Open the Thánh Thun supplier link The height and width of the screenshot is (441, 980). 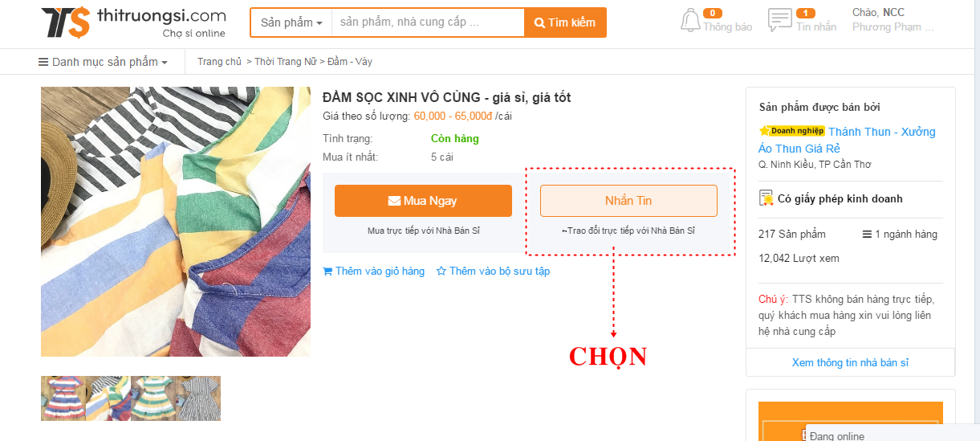click(847, 140)
